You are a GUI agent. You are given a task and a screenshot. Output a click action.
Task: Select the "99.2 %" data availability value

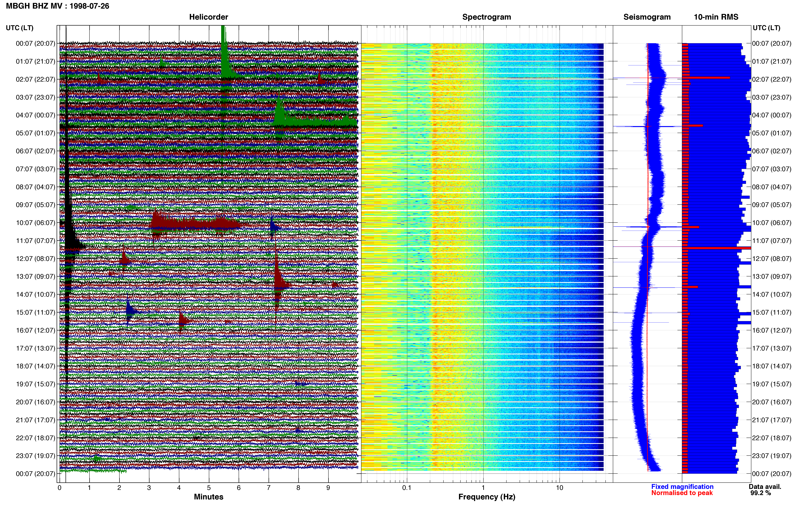[761, 493]
